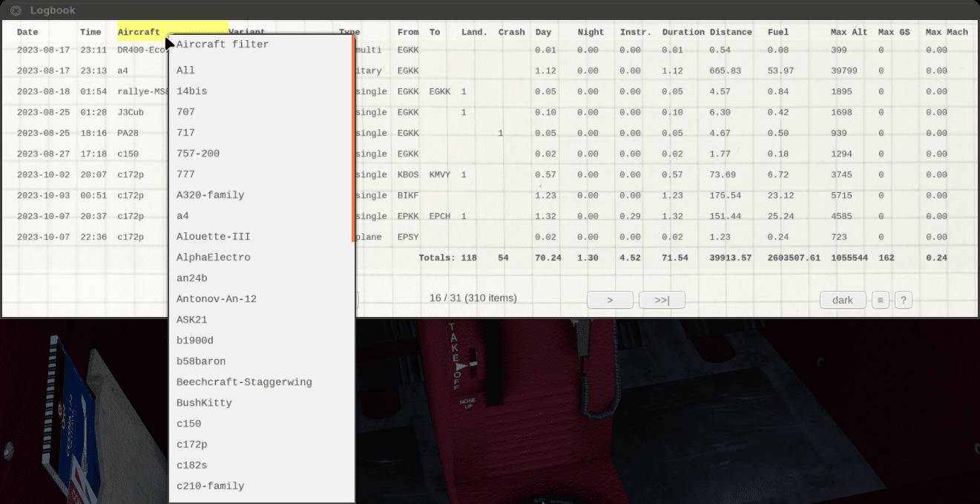Image resolution: width=980 pixels, height=504 pixels.
Task: Open the Date column filter
Action: point(27,32)
